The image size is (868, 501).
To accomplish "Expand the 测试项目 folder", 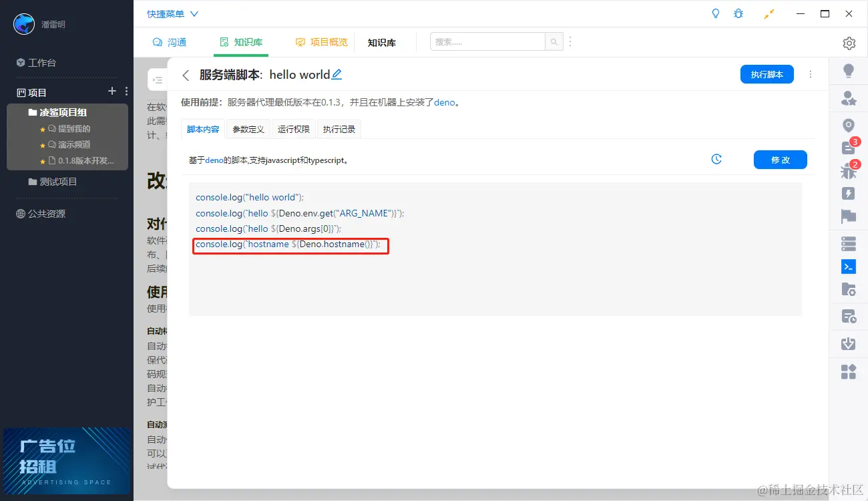I will pyautogui.click(x=53, y=182).
